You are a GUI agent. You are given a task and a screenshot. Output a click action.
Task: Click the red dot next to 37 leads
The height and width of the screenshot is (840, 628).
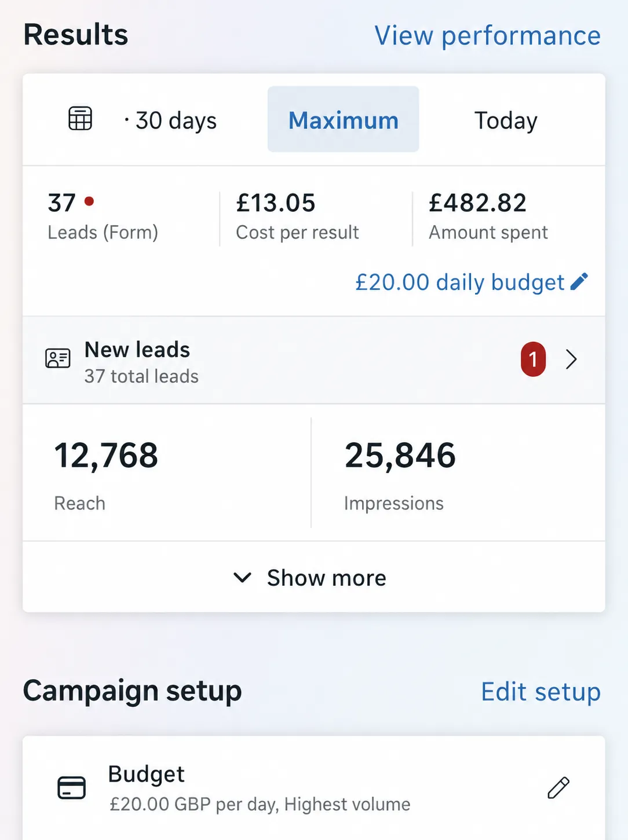[x=89, y=201]
